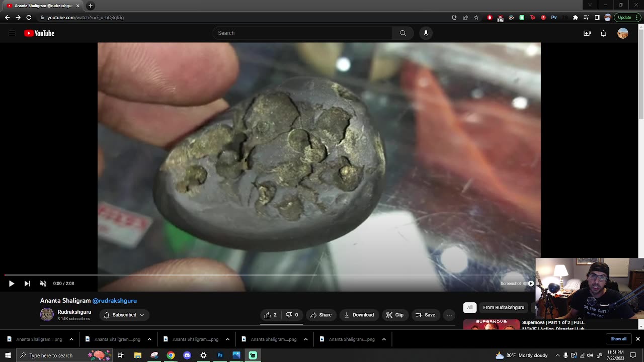644x362 pixels.
Task: Click the taskbar search box
Action: 64,355
